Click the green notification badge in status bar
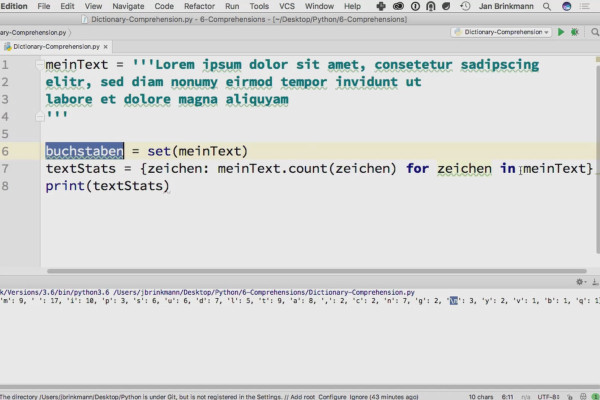Viewport: 600px width, 400px height. tap(595, 397)
